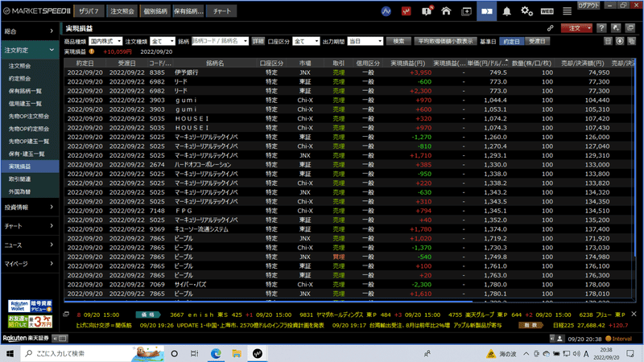Click the orange info icon next to 実現損益
This screenshot has width=644, height=362.
(92, 51)
